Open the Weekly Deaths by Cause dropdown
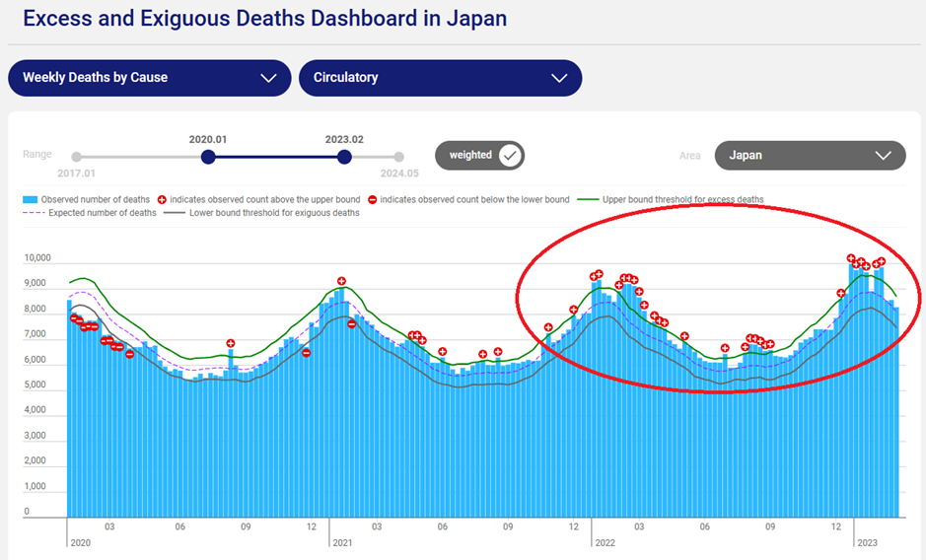This screenshot has width=926, height=560. [x=149, y=78]
